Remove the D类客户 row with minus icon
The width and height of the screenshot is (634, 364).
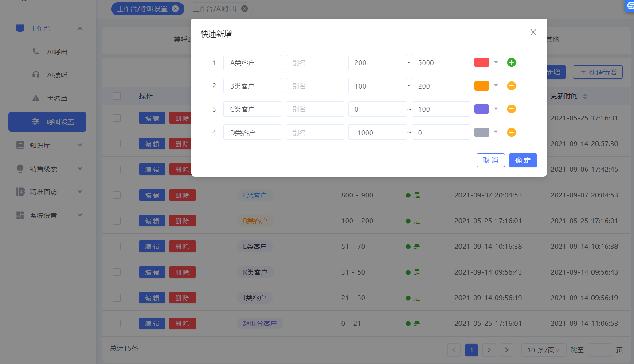click(x=511, y=132)
